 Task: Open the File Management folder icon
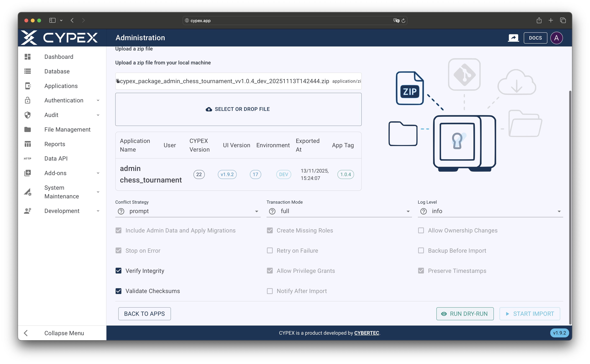pyautogui.click(x=28, y=129)
